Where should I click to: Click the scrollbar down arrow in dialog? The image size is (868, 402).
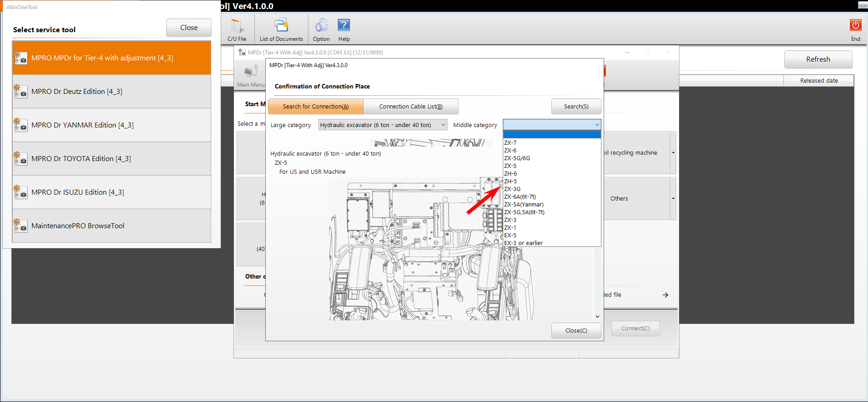coord(597,317)
